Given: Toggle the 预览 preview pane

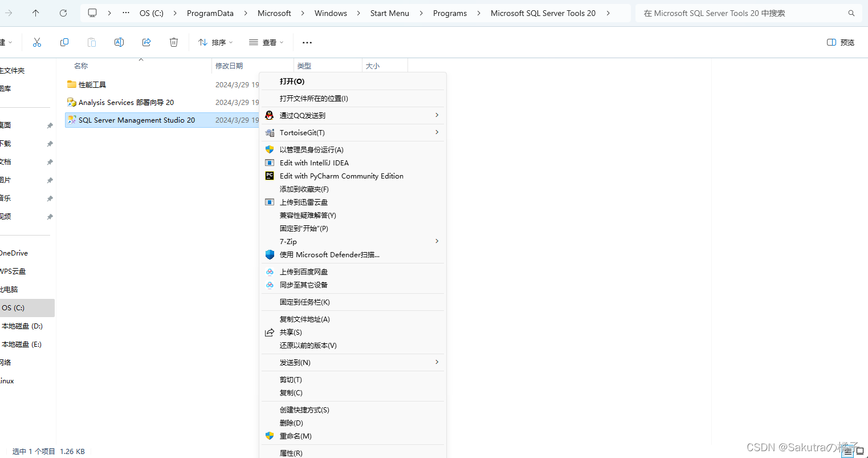Looking at the screenshot, I should (x=841, y=42).
